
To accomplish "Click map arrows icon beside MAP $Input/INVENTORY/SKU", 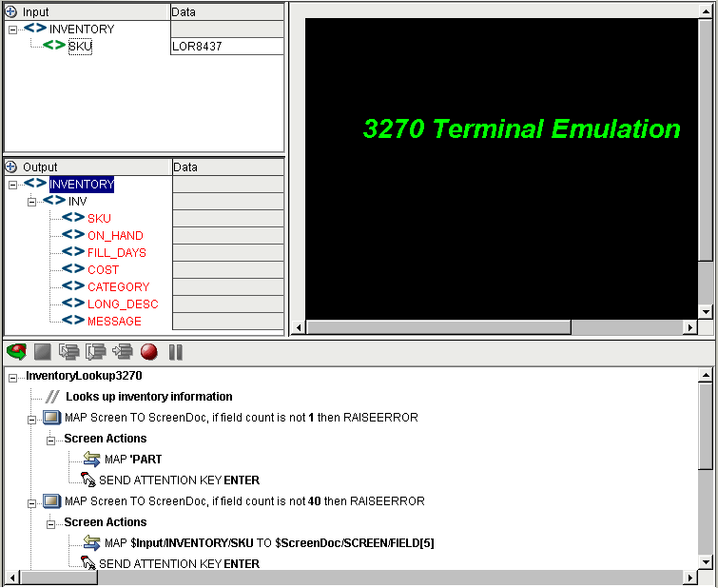I will point(91,542).
